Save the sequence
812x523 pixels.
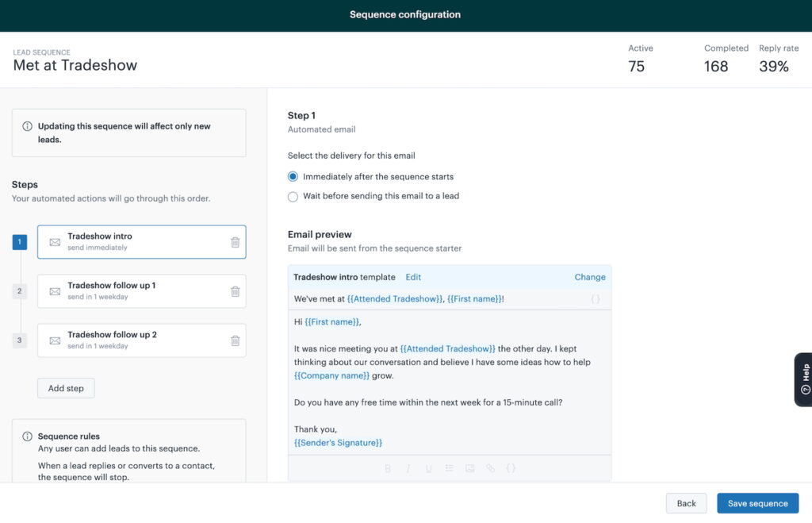(x=757, y=503)
